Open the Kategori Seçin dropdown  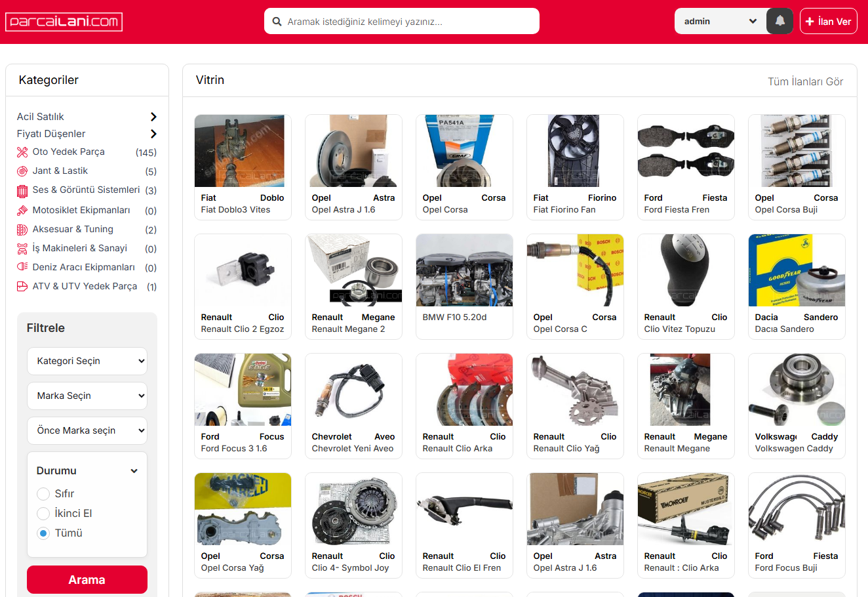click(87, 361)
